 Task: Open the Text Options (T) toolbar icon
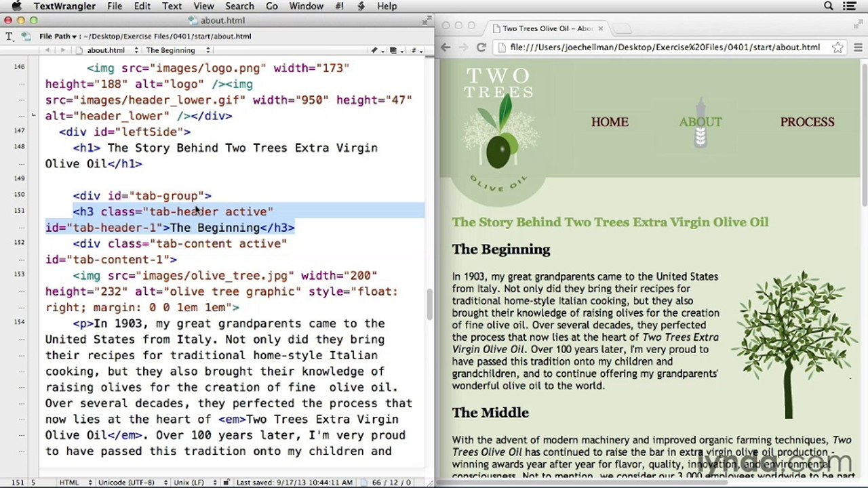[x=9, y=36]
